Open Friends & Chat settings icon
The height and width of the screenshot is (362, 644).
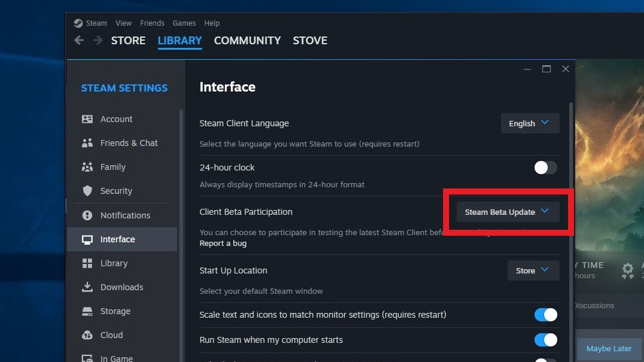(x=87, y=143)
